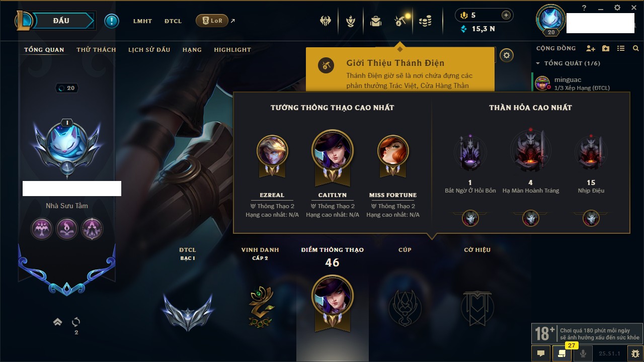Click the plus to purchase RP
The image size is (644, 362).
[x=506, y=15]
